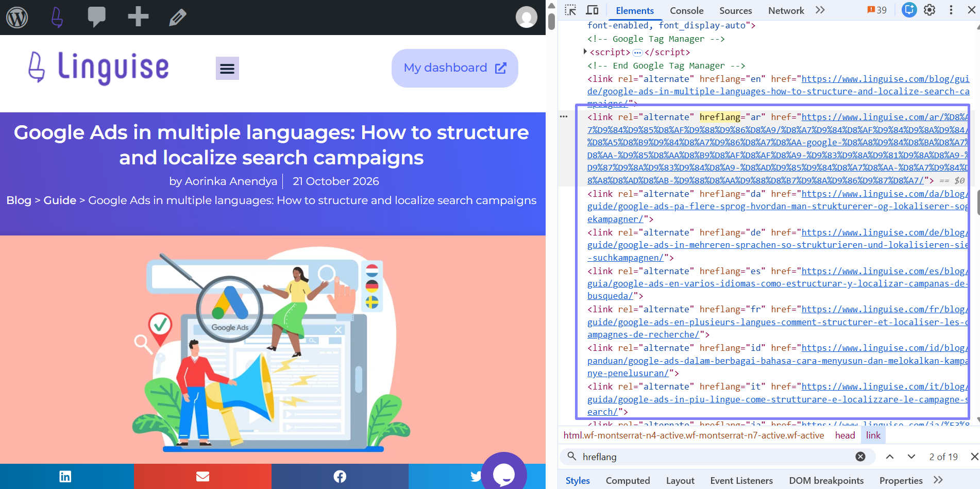Switch to the Elements tab
Image resolution: width=980 pixels, height=489 pixels.
635,11
